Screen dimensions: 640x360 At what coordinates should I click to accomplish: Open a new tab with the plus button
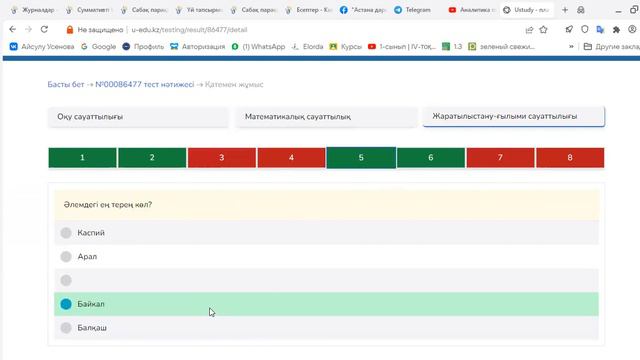click(565, 10)
